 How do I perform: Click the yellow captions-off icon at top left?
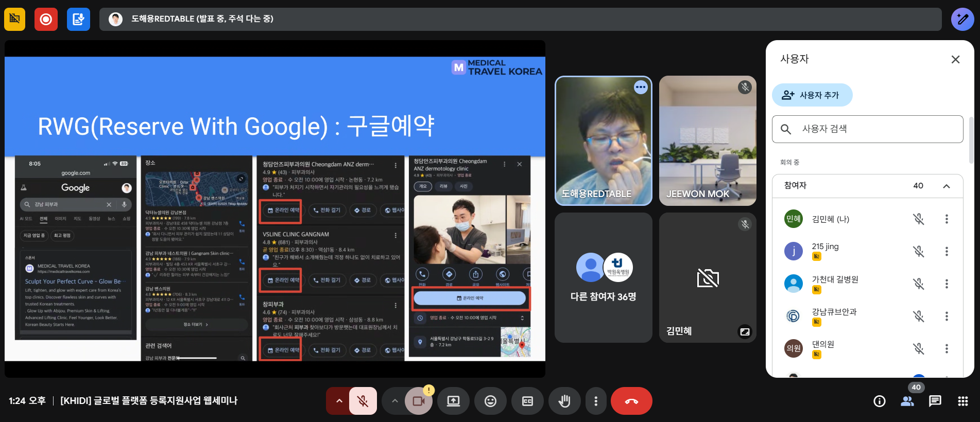tap(14, 20)
